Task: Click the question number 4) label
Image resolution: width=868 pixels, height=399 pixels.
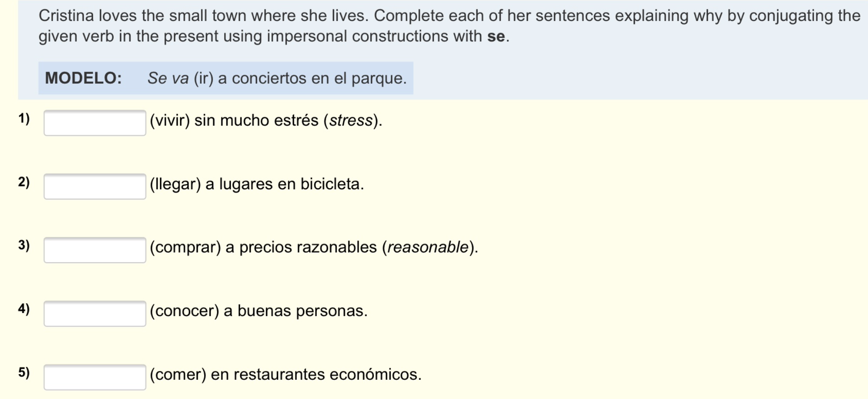Action: [24, 309]
